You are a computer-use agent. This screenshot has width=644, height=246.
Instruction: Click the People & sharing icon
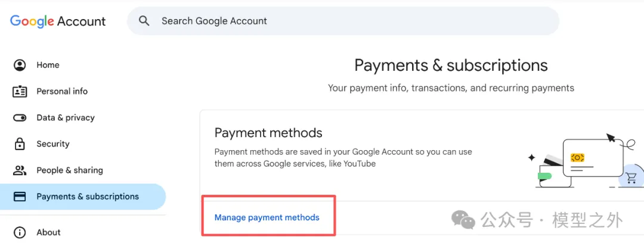pyautogui.click(x=20, y=170)
